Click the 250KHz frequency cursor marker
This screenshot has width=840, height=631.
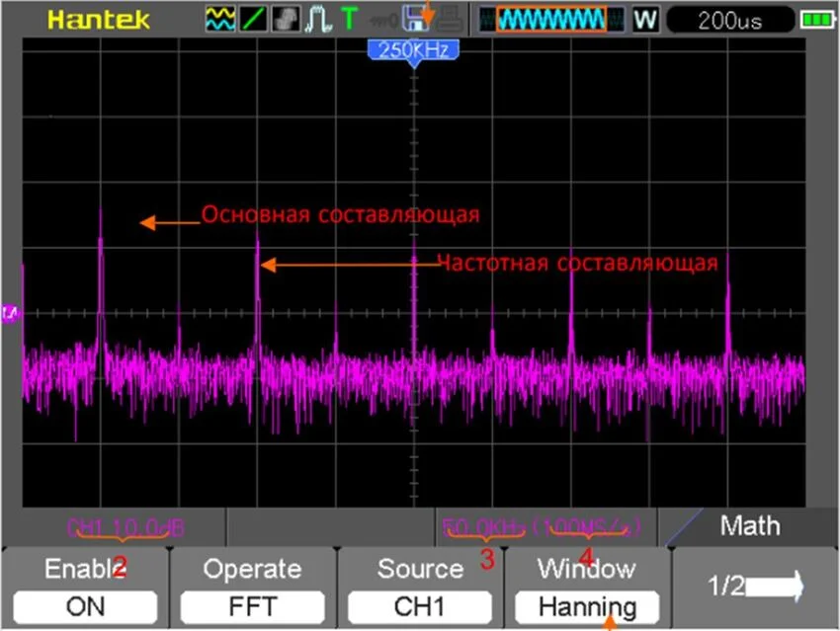[x=411, y=48]
